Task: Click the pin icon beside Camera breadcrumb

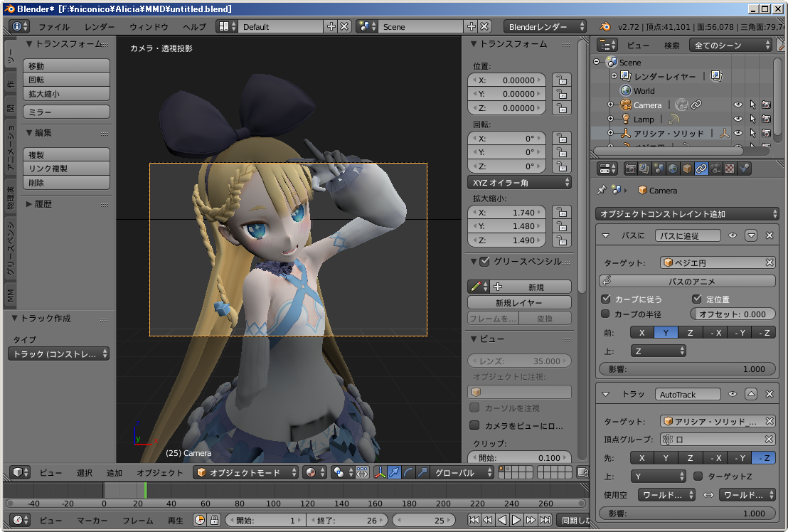Action: click(602, 191)
